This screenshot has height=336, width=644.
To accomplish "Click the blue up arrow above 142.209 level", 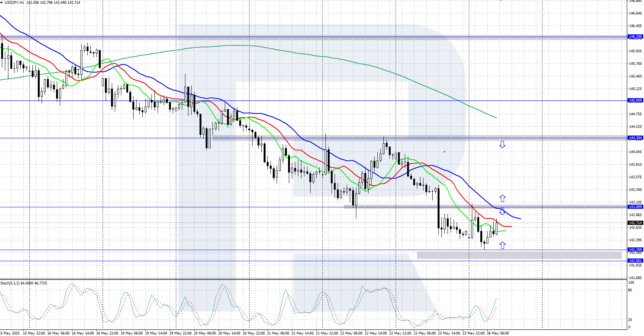I will coord(502,245).
